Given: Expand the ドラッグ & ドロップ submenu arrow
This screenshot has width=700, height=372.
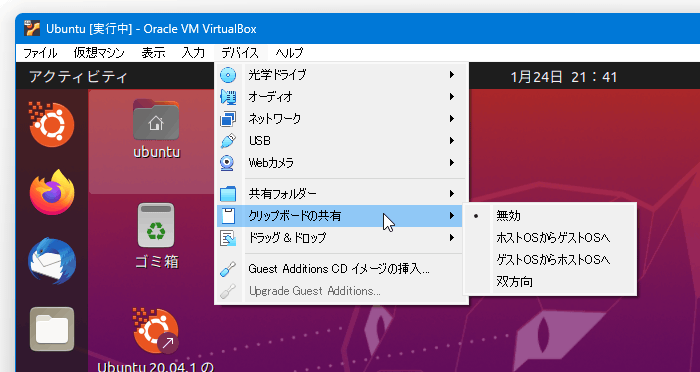Looking at the screenshot, I should click(x=452, y=238).
